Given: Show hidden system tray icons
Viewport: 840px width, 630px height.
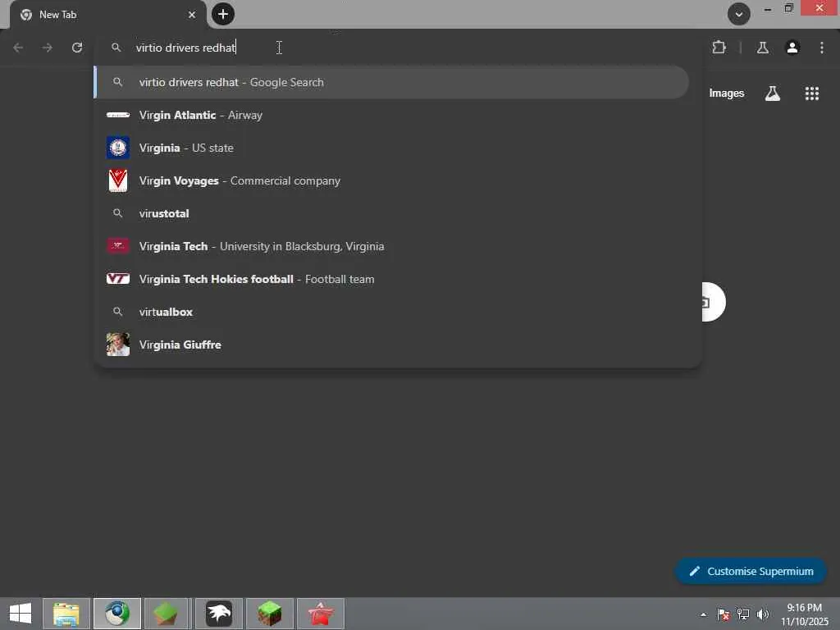Looking at the screenshot, I should pos(703,614).
